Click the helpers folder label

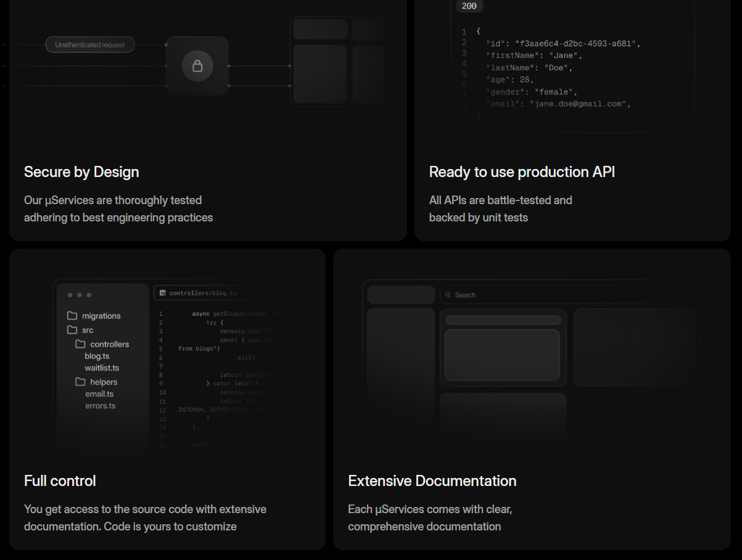(x=104, y=382)
